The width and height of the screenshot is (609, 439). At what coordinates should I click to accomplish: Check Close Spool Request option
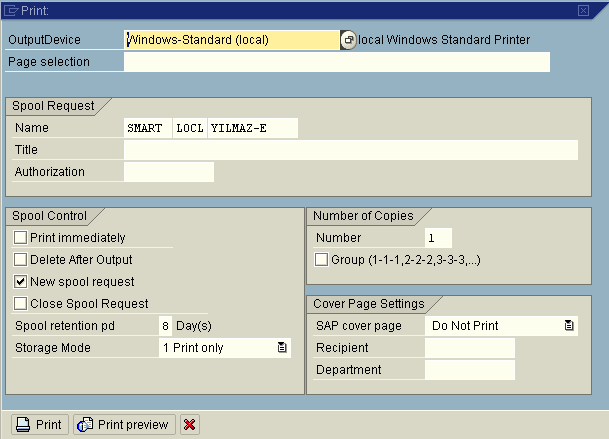tap(20, 303)
